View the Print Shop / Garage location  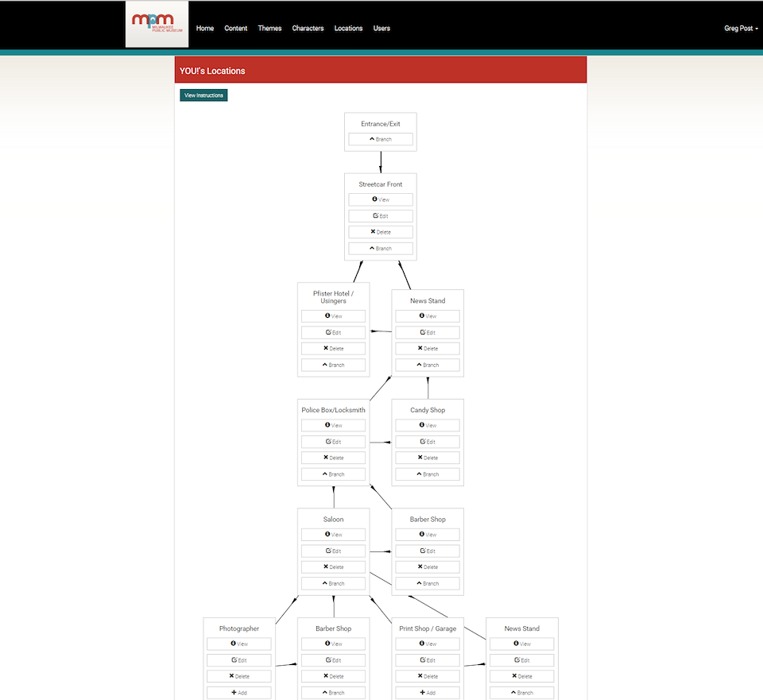[428, 644]
